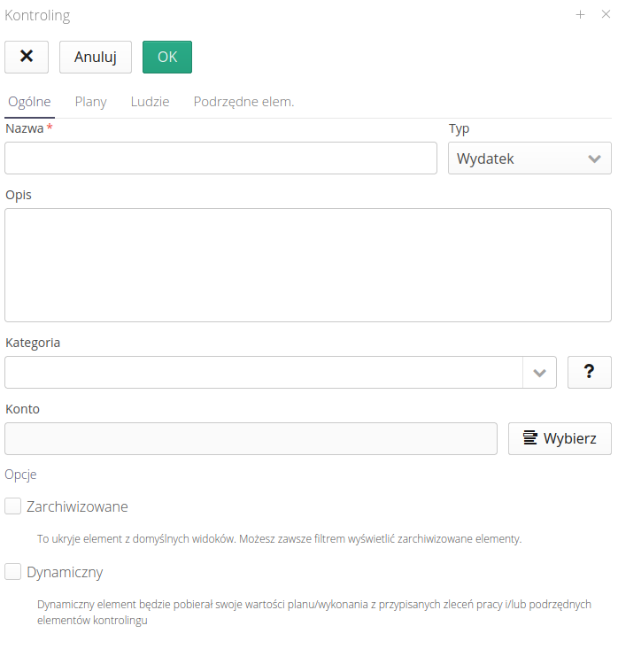The image size is (618, 672).
Task: Confirm with the green OK button
Action: (x=167, y=57)
